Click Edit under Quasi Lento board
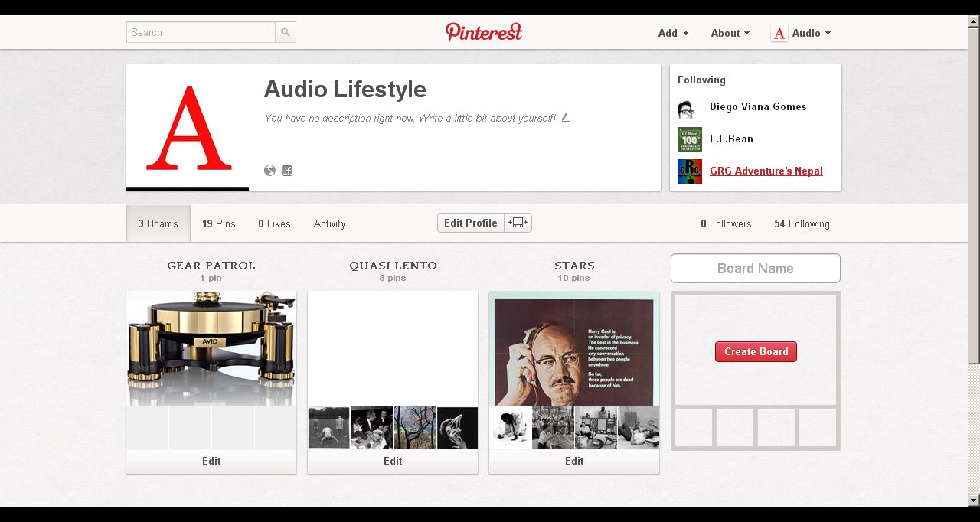 393,461
